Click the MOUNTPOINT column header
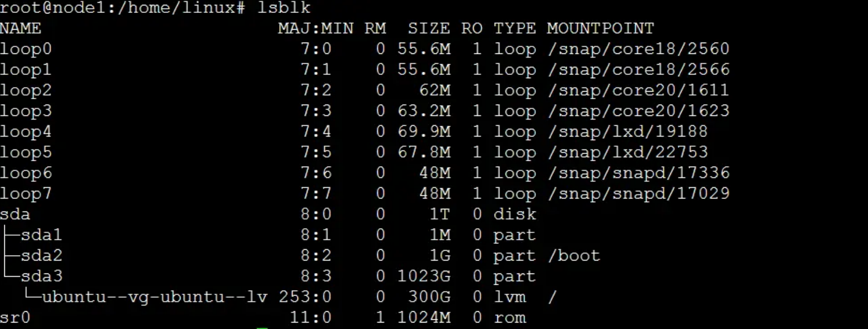The width and height of the screenshot is (868, 329). click(600, 28)
